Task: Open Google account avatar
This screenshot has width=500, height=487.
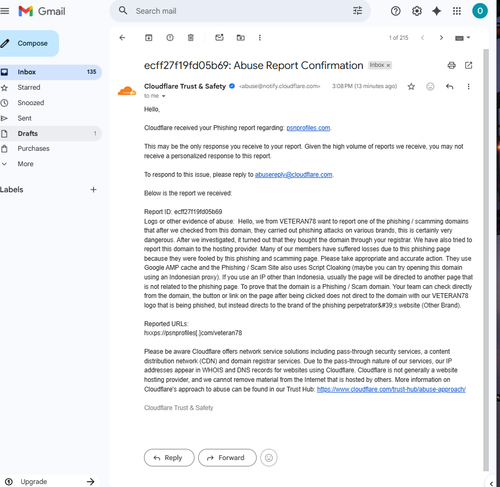Action: click(480, 11)
